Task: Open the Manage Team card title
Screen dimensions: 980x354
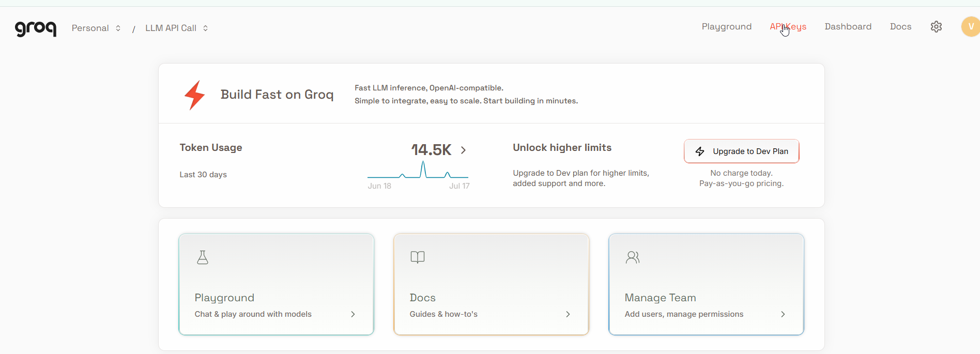Action: coord(660,298)
